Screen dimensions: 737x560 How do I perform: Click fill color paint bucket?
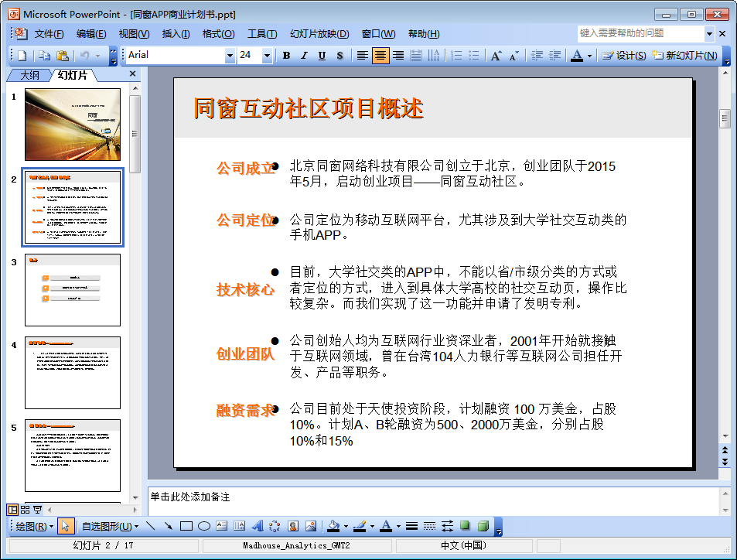333,526
